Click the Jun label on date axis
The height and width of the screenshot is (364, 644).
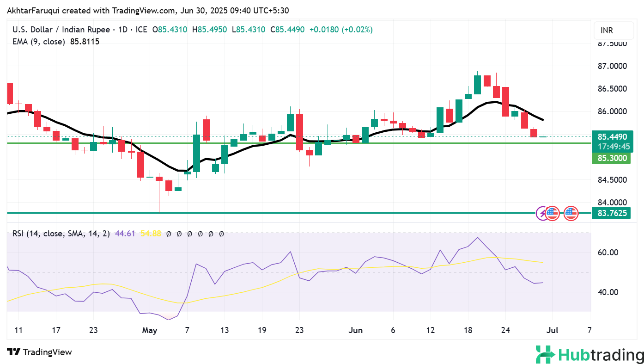(356, 330)
